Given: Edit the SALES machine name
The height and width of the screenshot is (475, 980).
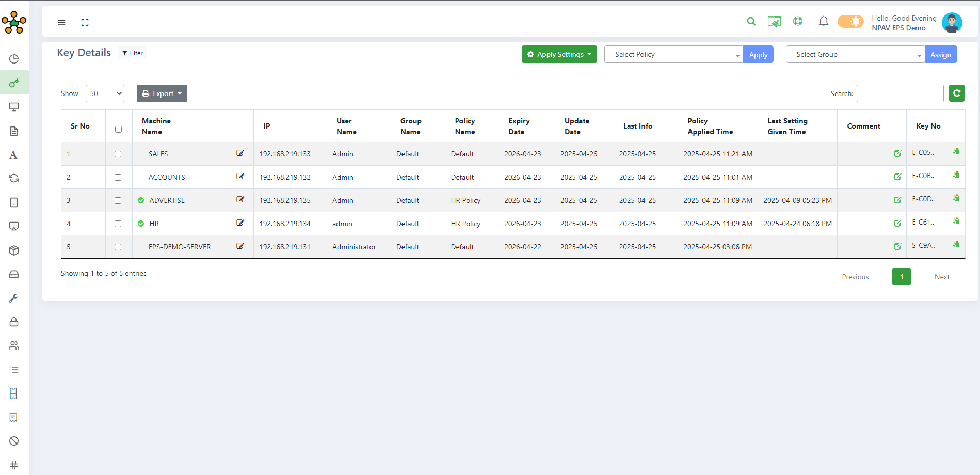Looking at the screenshot, I should tap(240, 153).
